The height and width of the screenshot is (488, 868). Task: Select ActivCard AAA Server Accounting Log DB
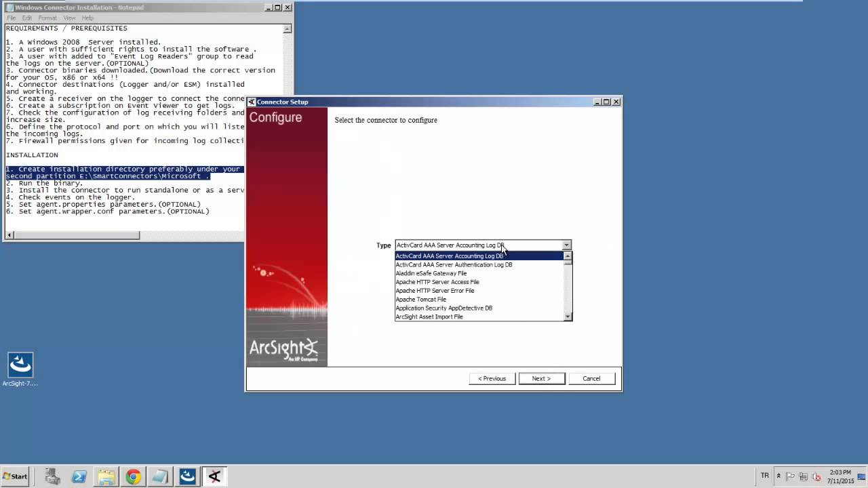click(479, 256)
